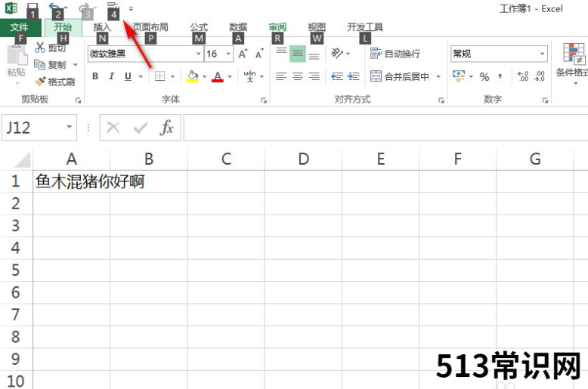
Task: Select Center horizontal align icon
Action: tap(298, 76)
